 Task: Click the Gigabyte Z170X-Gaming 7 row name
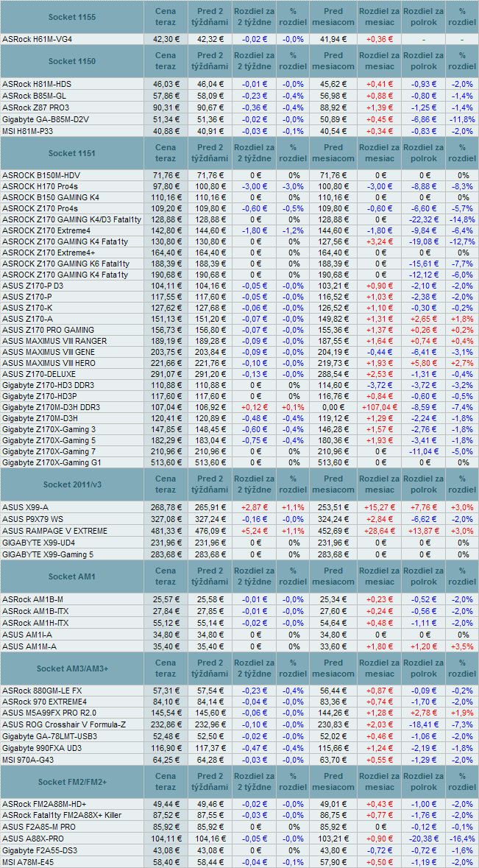click(x=49, y=451)
